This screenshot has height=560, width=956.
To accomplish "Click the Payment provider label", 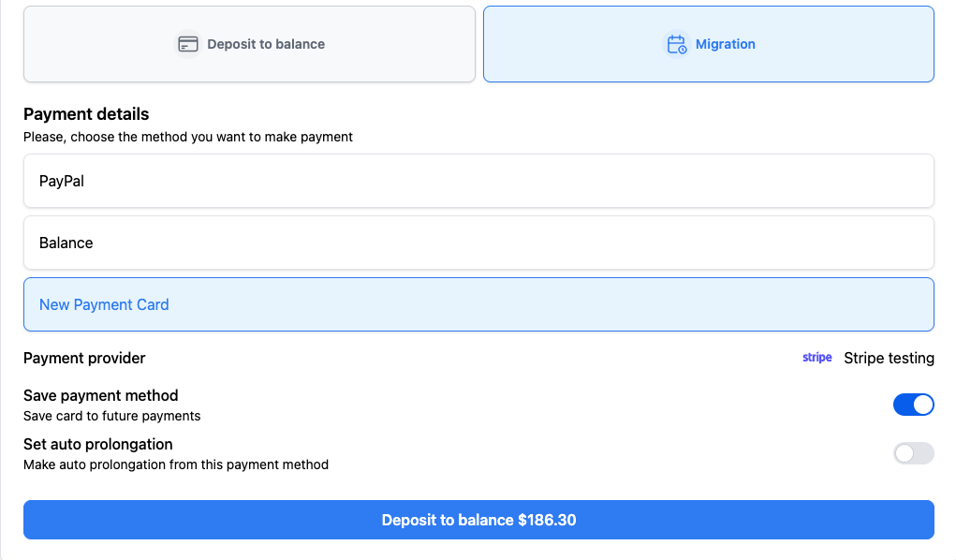I will click(x=84, y=358).
